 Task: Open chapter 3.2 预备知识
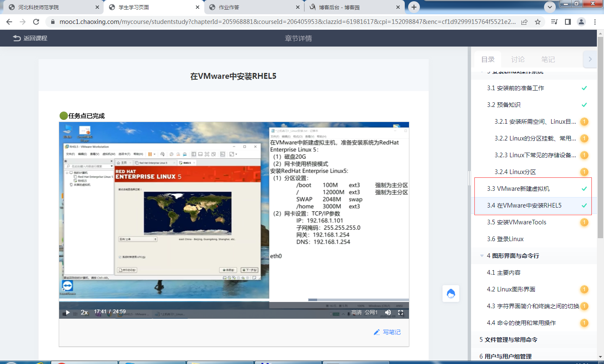click(x=504, y=105)
